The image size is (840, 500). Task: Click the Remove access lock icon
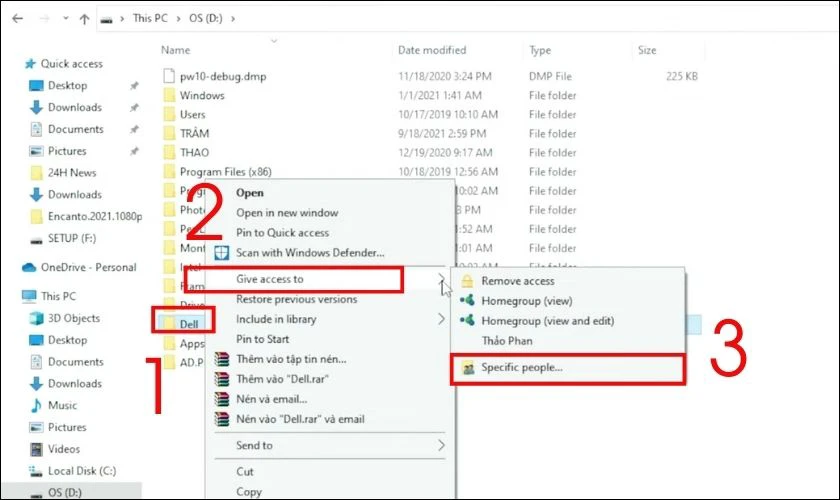click(x=467, y=282)
